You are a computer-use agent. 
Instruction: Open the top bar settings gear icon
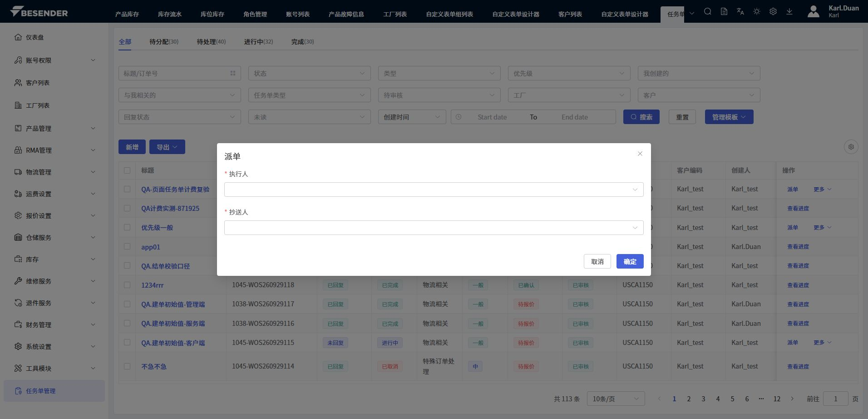point(773,11)
